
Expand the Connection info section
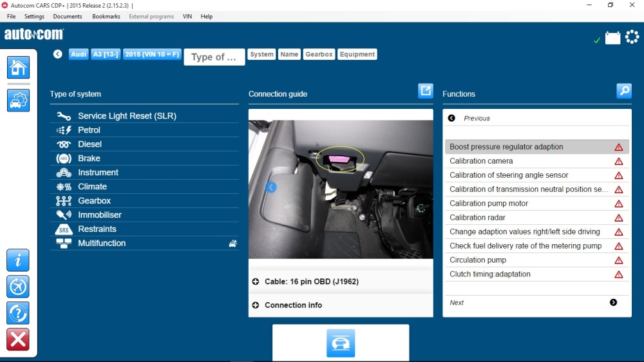click(341, 305)
